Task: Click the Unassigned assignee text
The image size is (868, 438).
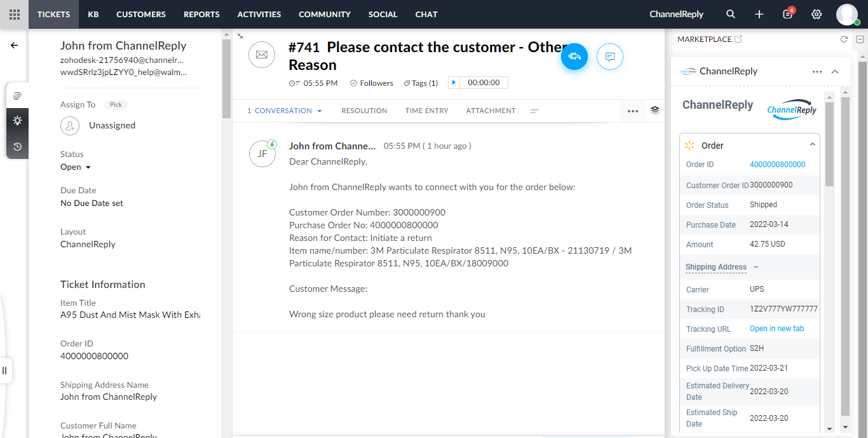Action: pos(112,125)
